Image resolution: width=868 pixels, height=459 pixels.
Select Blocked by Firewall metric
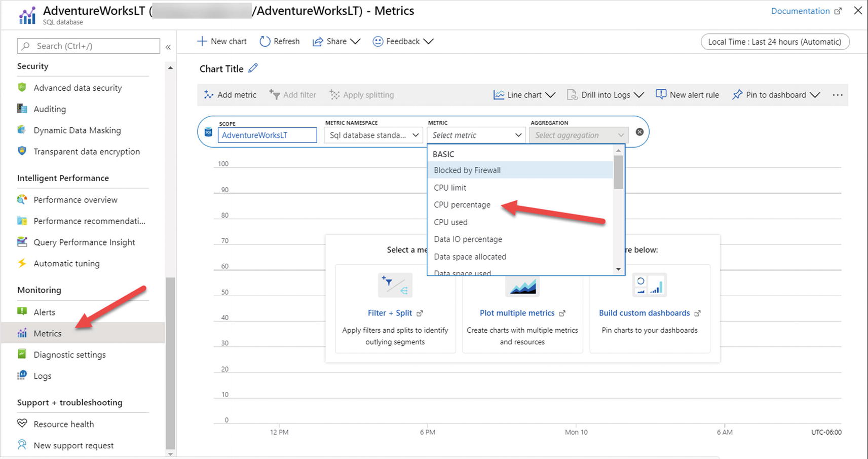[520, 170]
